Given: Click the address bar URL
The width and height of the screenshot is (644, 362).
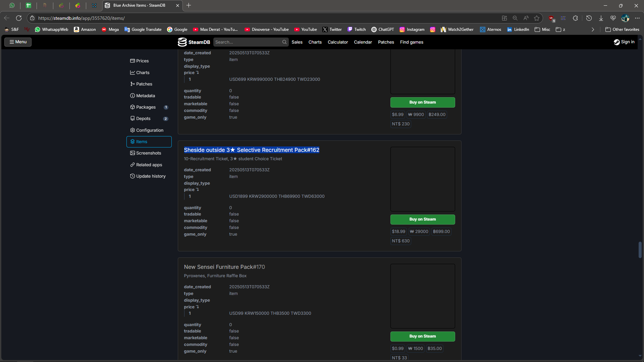Looking at the screenshot, I should pyautogui.click(x=82, y=18).
